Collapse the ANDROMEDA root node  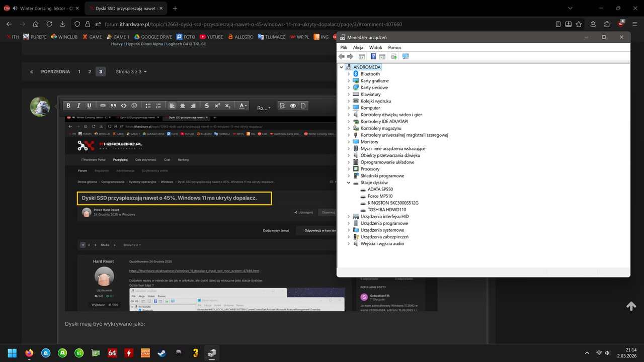pyautogui.click(x=342, y=67)
